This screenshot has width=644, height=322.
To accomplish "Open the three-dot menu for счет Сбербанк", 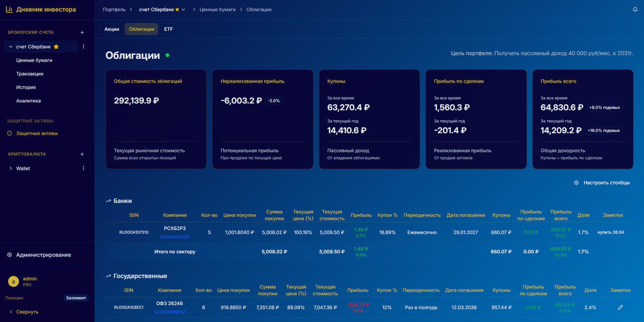I will click(x=83, y=47).
